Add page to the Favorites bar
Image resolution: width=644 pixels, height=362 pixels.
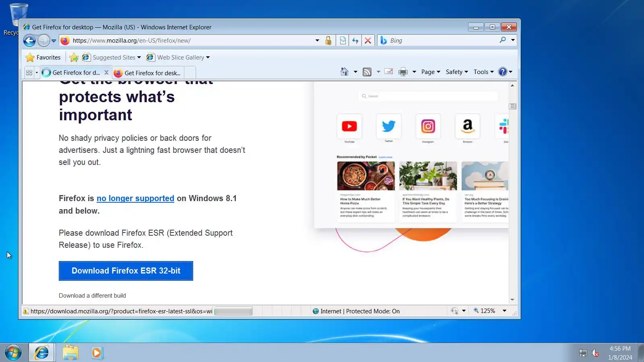tap(74, 58)
